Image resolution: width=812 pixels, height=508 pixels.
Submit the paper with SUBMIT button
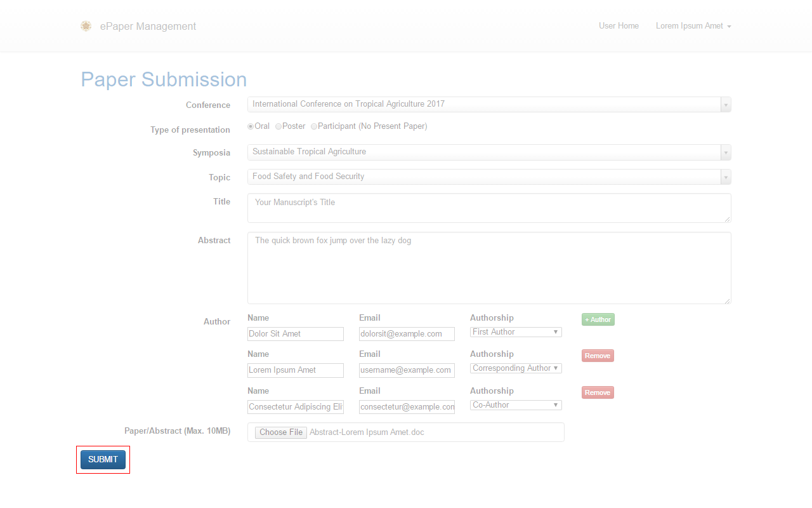point(103,460)
